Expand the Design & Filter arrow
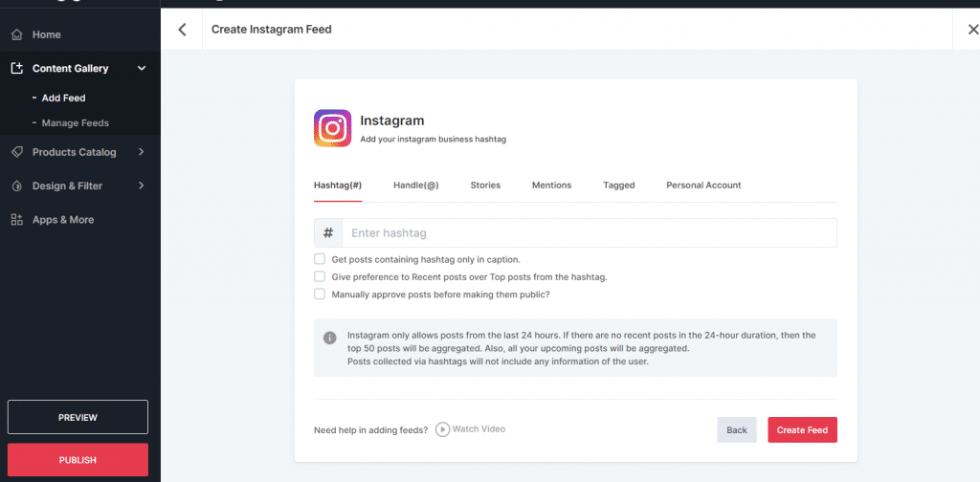Viewport: 980px width, 482px height. tap(142, 186)
